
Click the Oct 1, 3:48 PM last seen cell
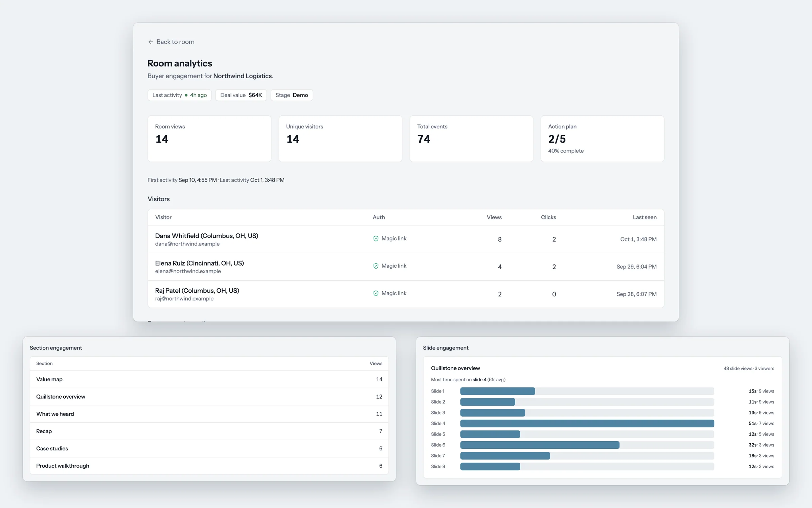pos(638,239)
